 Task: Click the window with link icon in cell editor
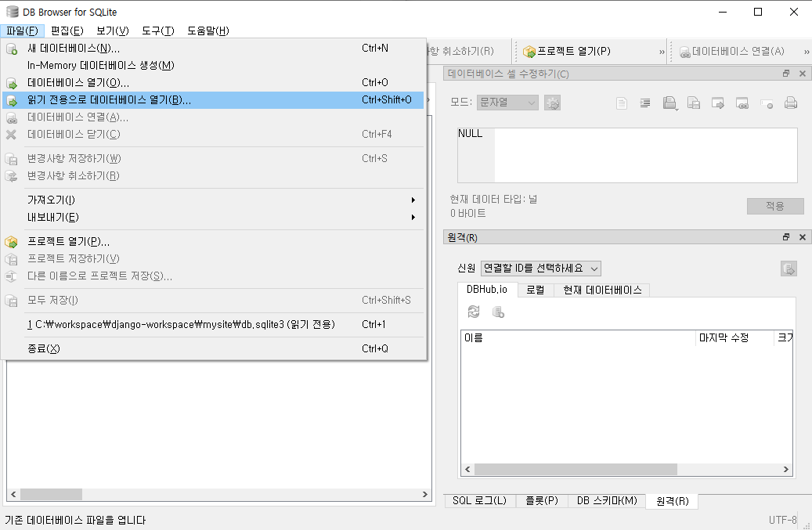tap(742, 103)
